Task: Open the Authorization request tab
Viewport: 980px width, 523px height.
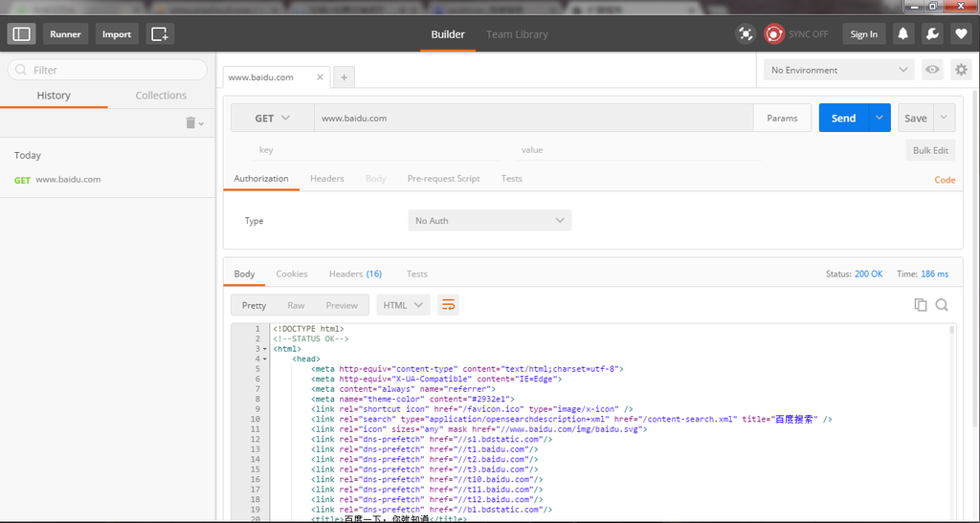Action: 261,179
